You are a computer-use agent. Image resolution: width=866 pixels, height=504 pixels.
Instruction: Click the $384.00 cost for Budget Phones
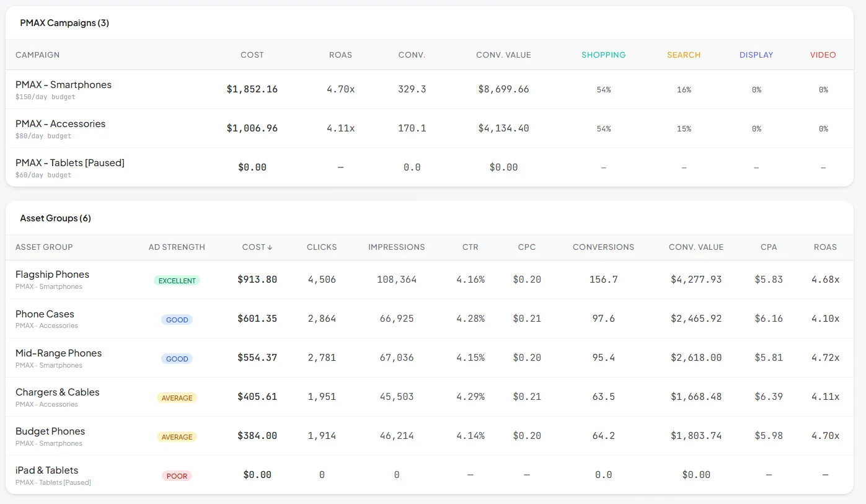point(257,436)
